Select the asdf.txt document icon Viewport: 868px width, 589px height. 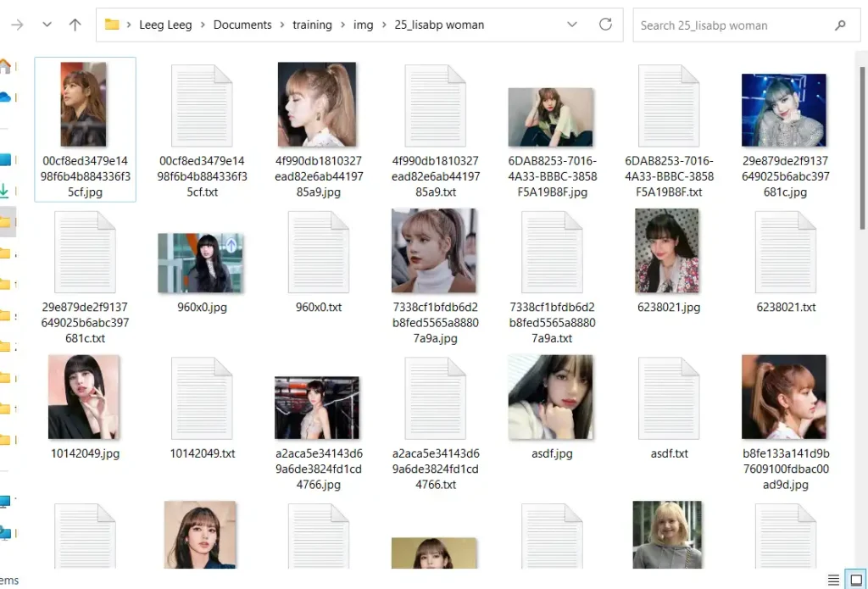point(669,398)
